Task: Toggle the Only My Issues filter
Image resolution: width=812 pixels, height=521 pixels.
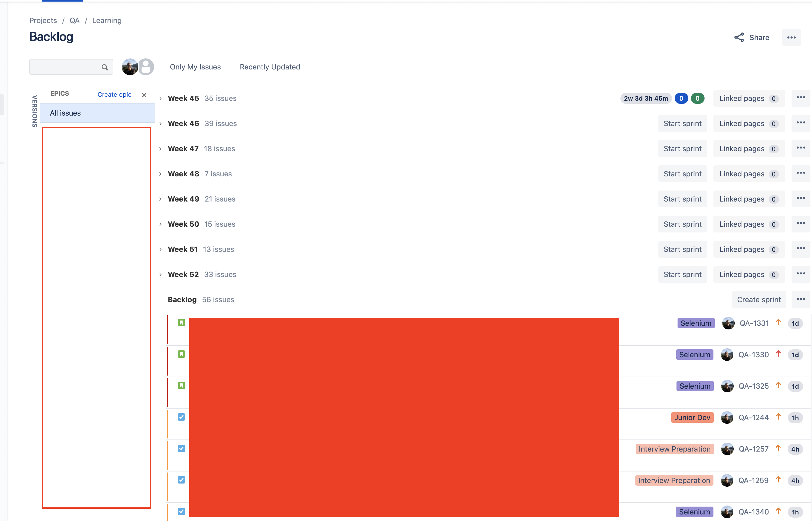Action: pos(195,67)
